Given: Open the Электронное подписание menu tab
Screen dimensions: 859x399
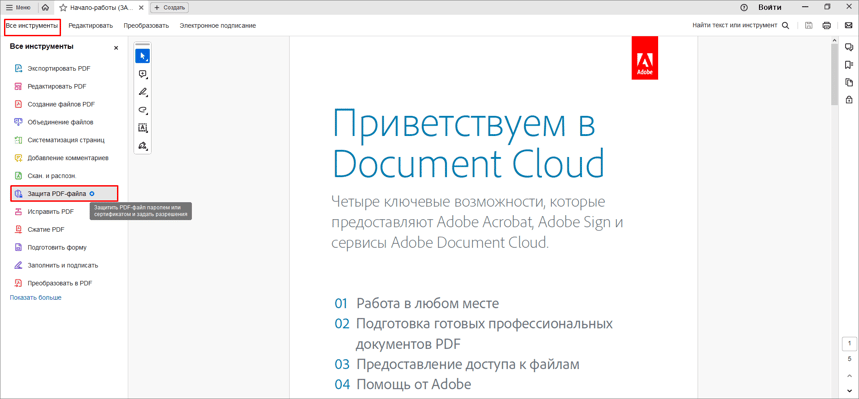Looking at the screenshot, I should 217,26.
